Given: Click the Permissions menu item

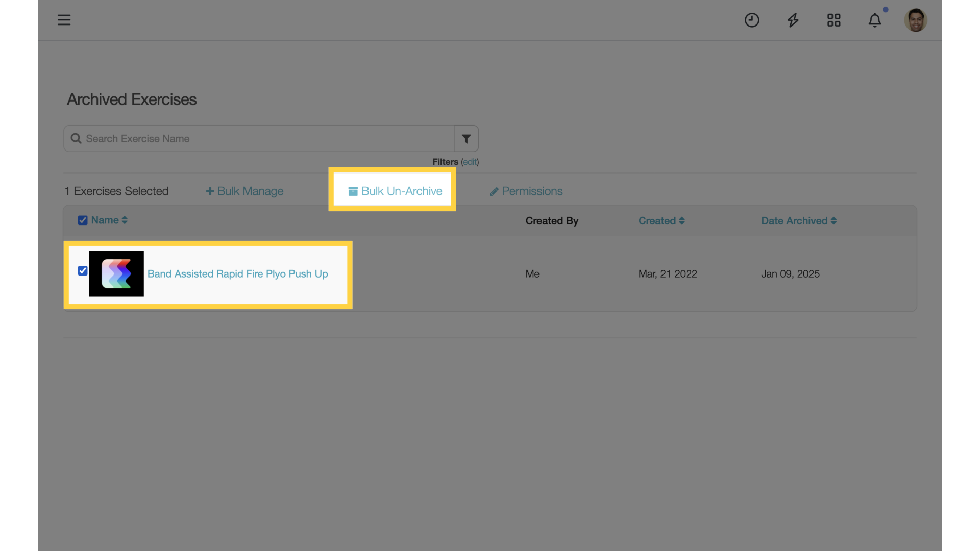Looking at the screenshot, I should [x=526, y=191].
